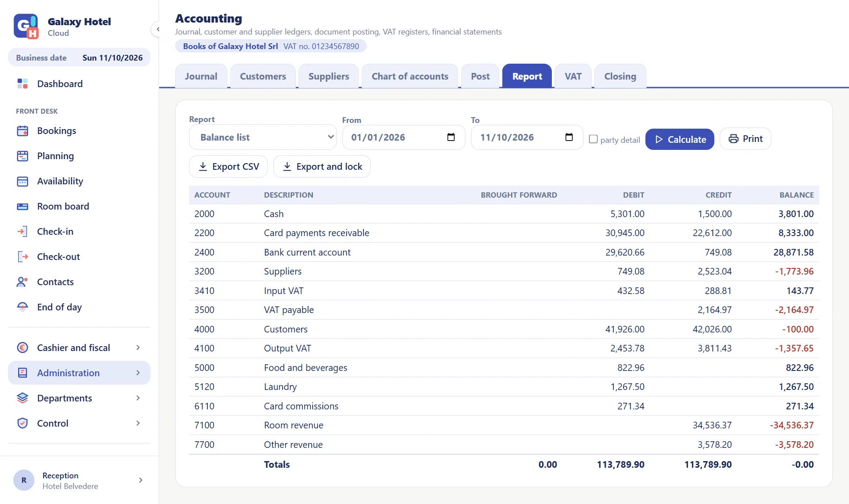Viewport: 849px width, 504px height.
Task: Open the Post tab
Action: click(x=480, y=76)
